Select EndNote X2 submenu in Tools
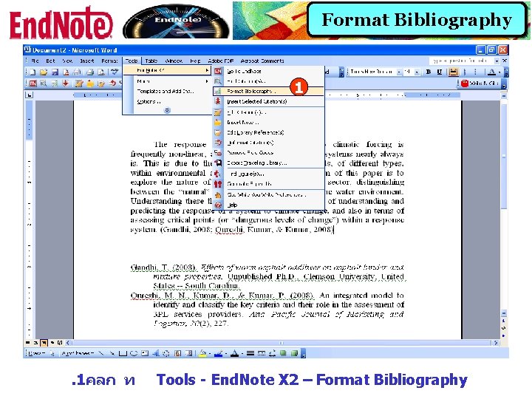This screenshot has width=532, height=399. (x=166, y=70)
